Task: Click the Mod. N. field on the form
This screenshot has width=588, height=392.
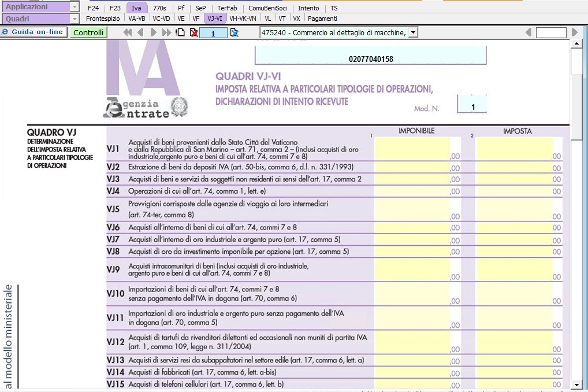Action: click(472, 104)
